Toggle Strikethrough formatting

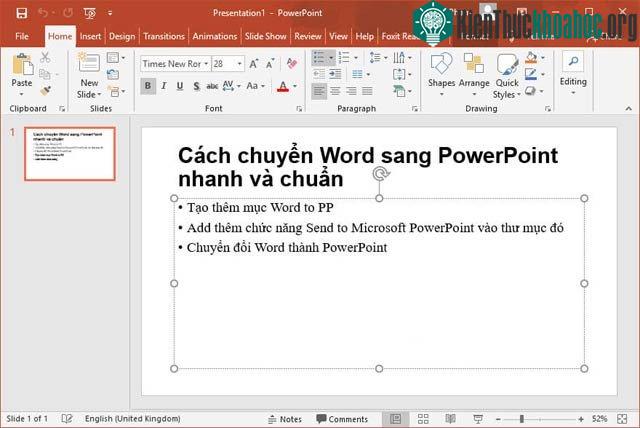tap(212, 86)
